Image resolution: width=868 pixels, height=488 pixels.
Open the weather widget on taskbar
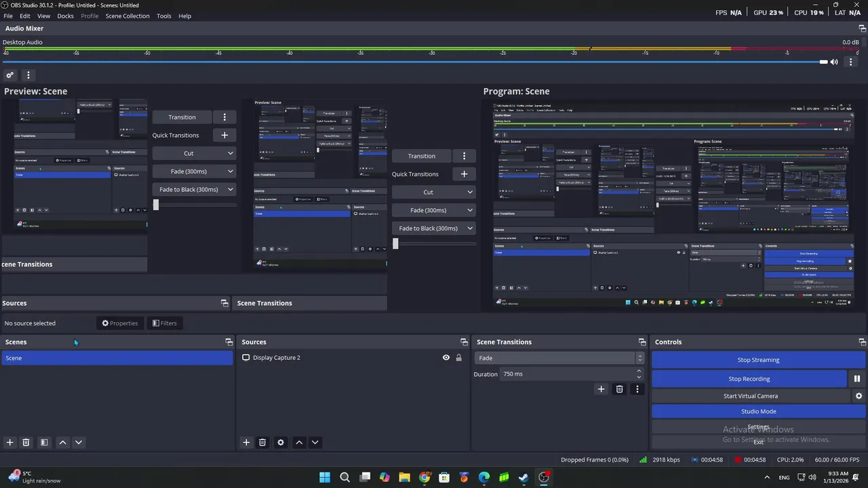point(34,477)
